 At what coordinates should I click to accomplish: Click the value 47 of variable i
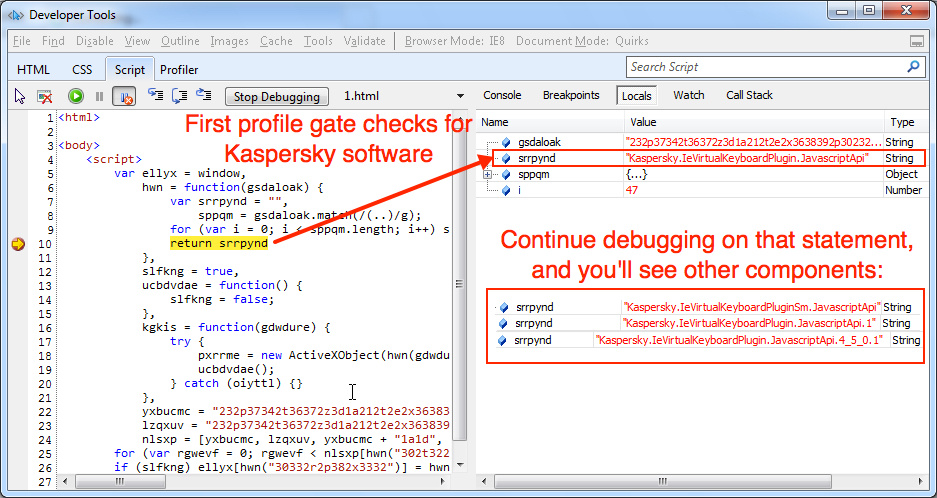(x=631, y=190)
